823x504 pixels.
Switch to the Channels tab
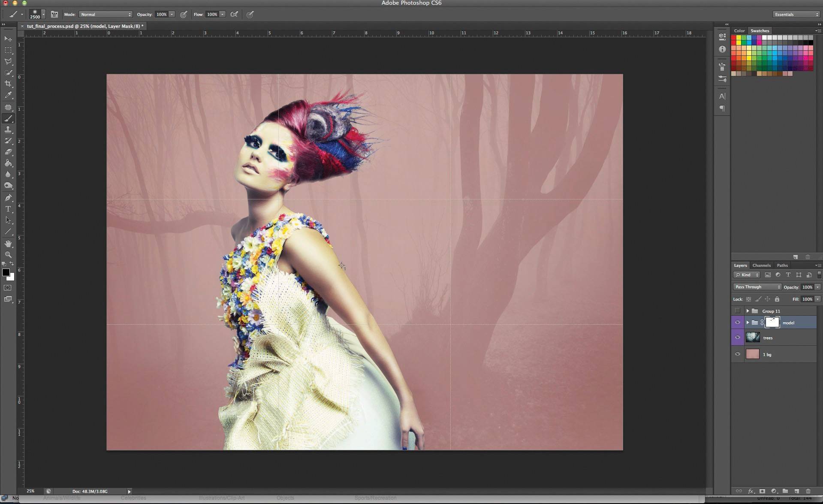[x=762, y=266]
